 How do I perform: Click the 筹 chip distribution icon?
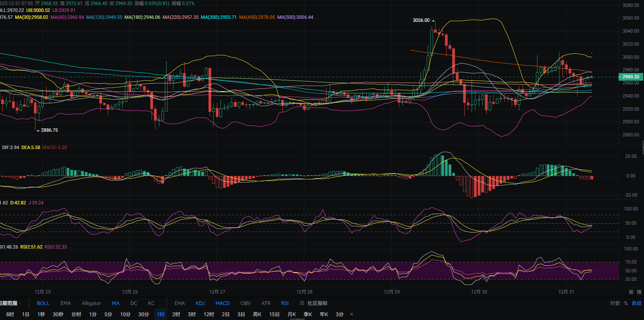click(x=631, y=292)
